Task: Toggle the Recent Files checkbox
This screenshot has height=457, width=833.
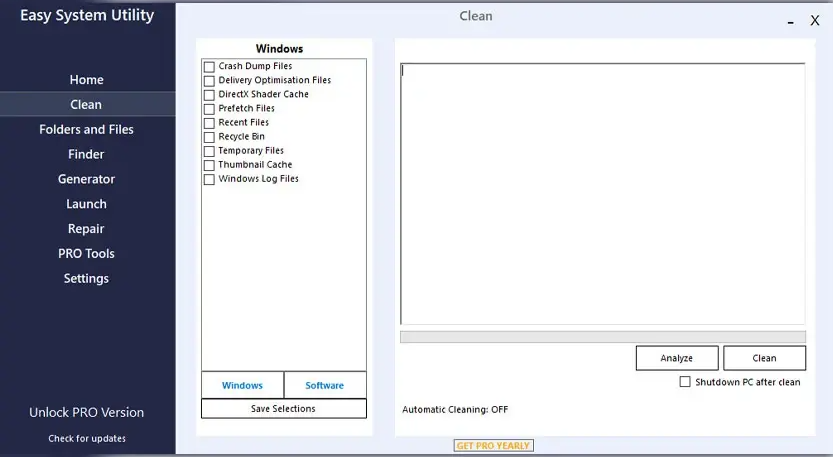Action: point(209,123)
